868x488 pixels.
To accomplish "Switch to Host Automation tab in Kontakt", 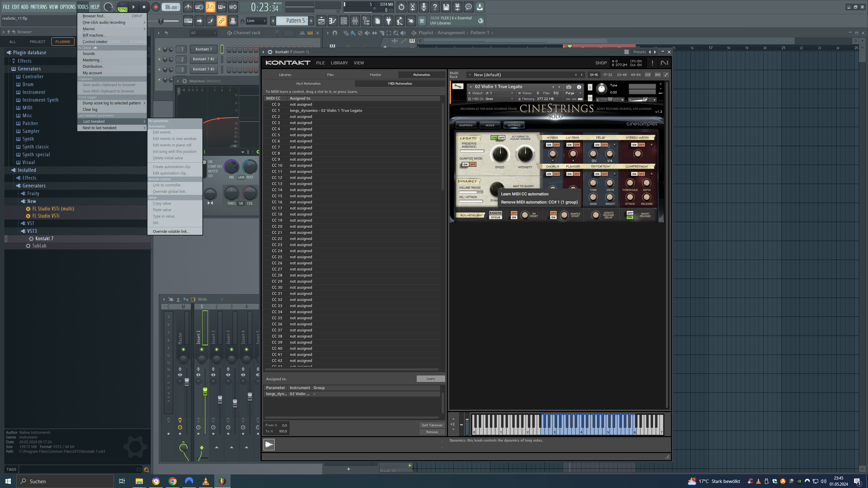I will (308, 83).
